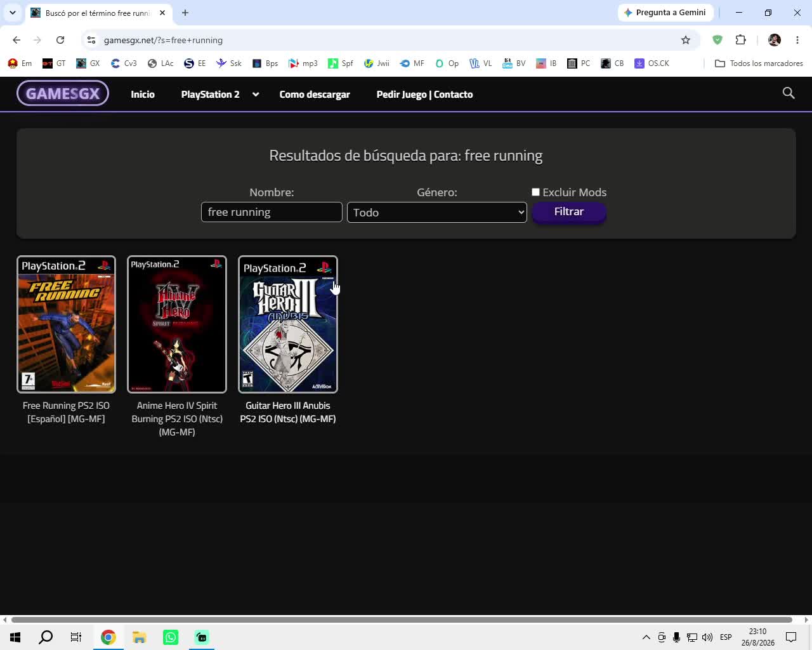Open the Op bookmark
Screen dimensions: 812x650
coord(447,63)
